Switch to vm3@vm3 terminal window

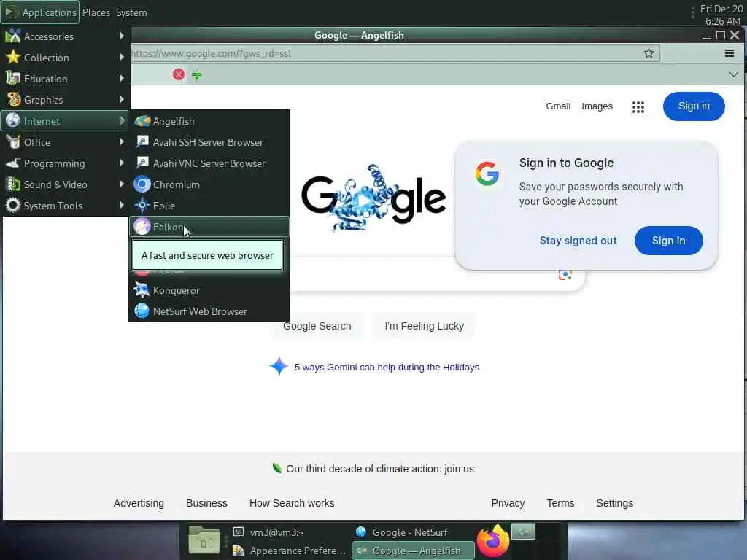289,532
